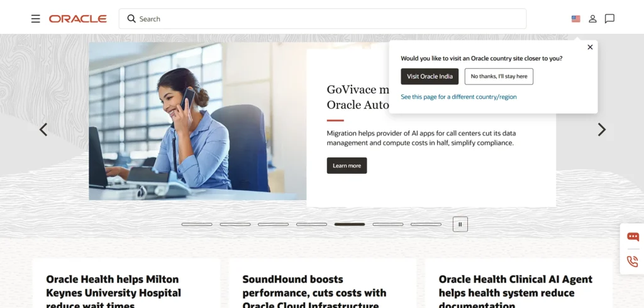
Task: Click the Migration helps provider description text
Action: click(x=421, y=138)
